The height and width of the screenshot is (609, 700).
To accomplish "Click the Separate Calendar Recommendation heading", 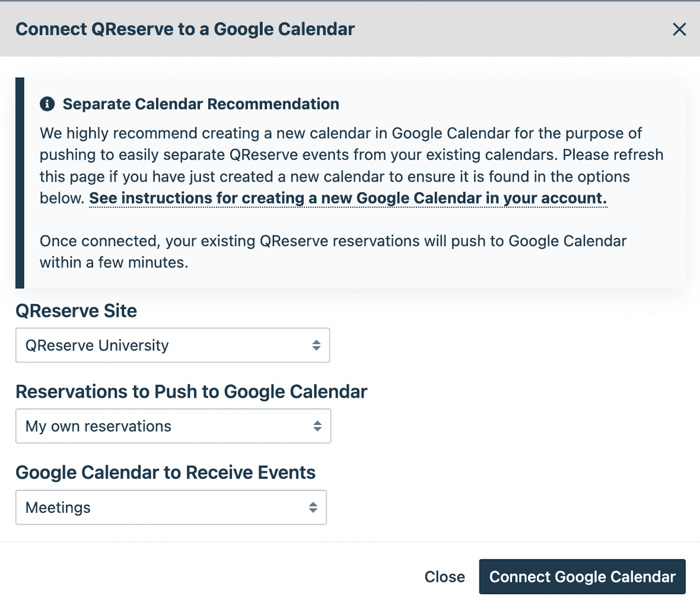I will click(201, 103).
